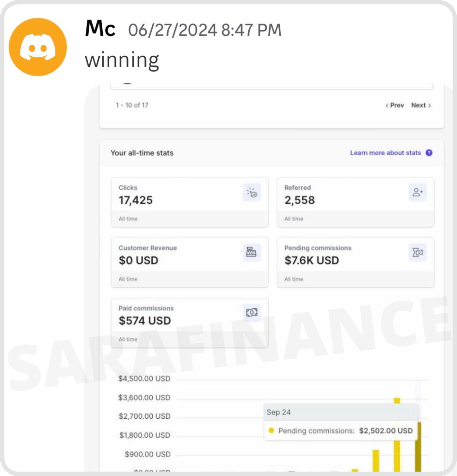Click the Sep 24 tooltip header
This screenshot has width=457, height=476.
pos(279,412)
